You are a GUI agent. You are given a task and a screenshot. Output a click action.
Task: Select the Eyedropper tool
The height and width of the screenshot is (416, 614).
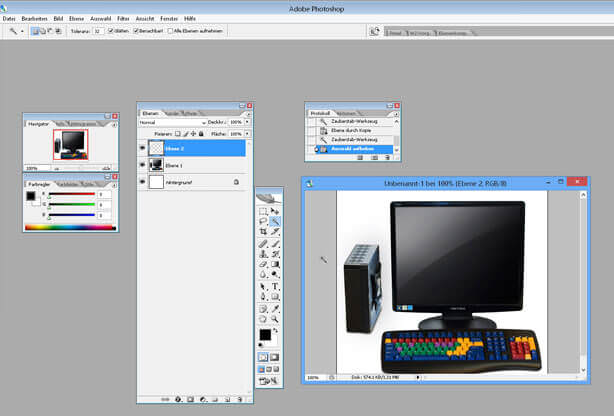(x=275, y=309)
